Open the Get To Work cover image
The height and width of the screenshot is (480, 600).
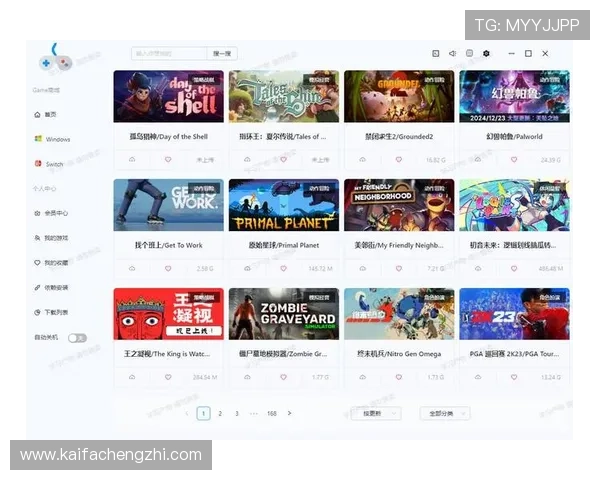point(168,205)
